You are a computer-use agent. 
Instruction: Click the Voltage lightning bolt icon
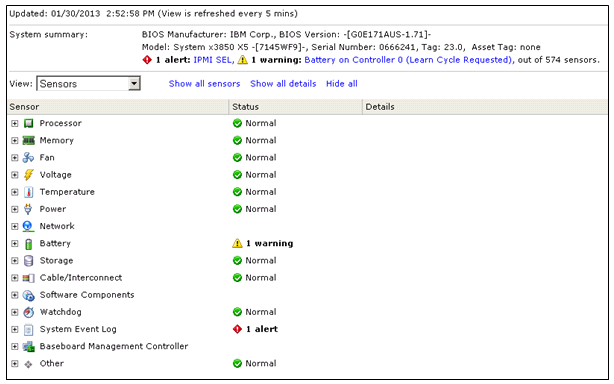pyautogui.click(x=28, y=175)
